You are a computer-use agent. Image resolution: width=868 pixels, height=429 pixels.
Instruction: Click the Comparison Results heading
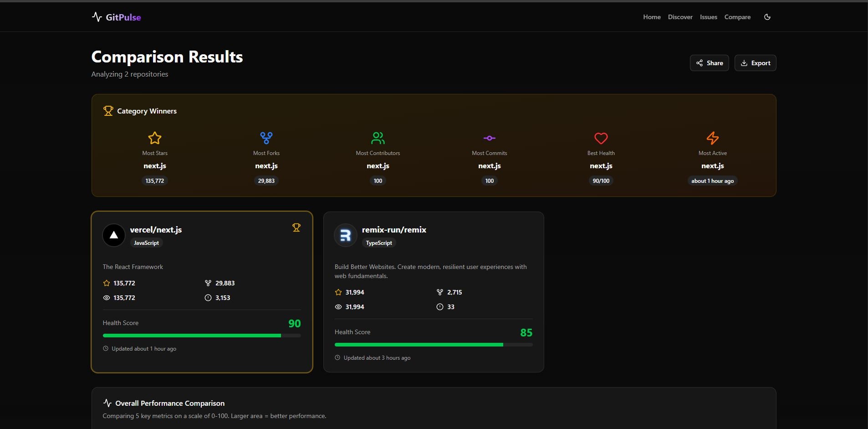pos(167,57)
